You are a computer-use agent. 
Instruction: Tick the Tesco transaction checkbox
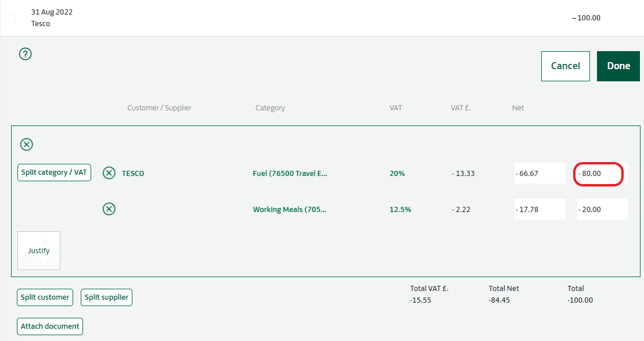click(x=10, y=18)
